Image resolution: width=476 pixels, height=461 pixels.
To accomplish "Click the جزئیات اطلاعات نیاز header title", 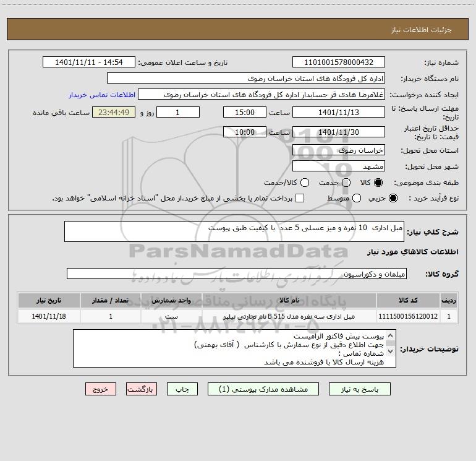I will pyautogui.click(x=422, y=30).
